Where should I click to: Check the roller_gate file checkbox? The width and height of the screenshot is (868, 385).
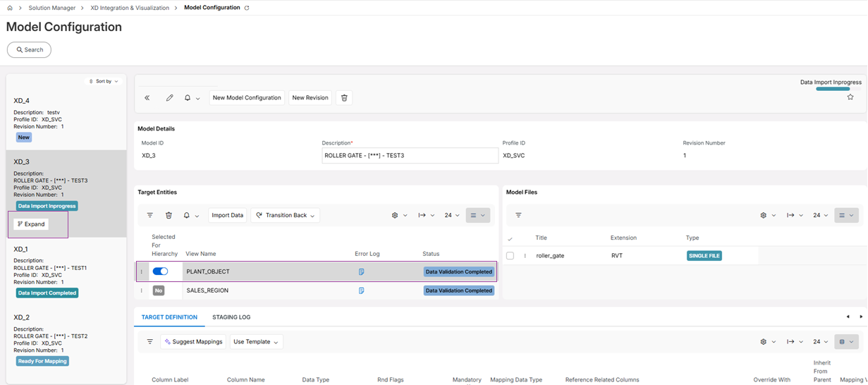pyautogui.click(x=510, y=256)
